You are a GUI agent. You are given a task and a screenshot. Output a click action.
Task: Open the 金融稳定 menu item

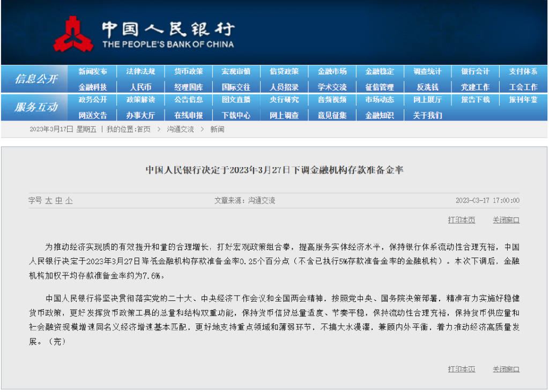pos(380,71)
